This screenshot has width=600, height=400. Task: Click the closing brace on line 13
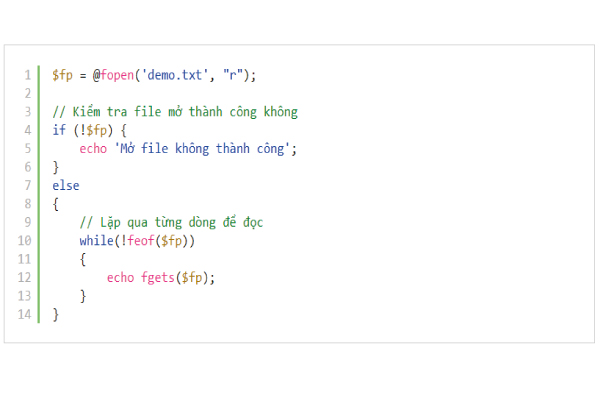(x=83, y=296)
